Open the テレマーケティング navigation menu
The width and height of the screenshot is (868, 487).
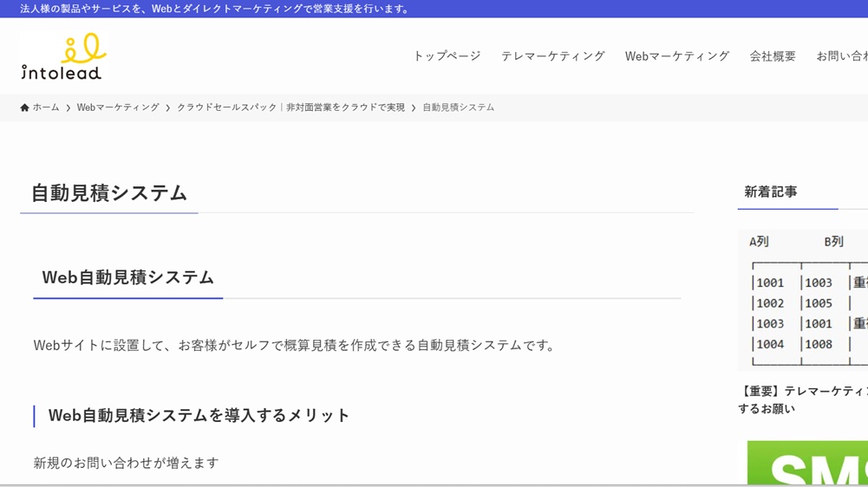(x=552, y=56)
